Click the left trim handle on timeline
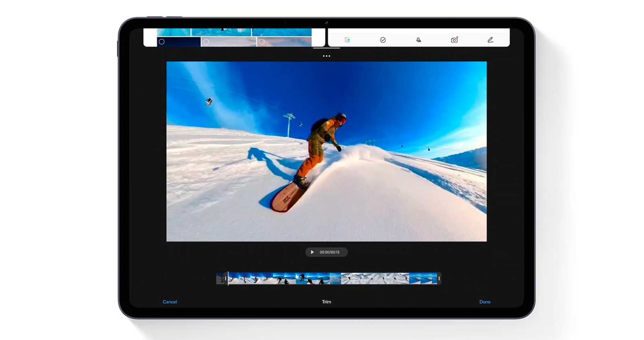This screenshot has height=340, width=644. 225,278
